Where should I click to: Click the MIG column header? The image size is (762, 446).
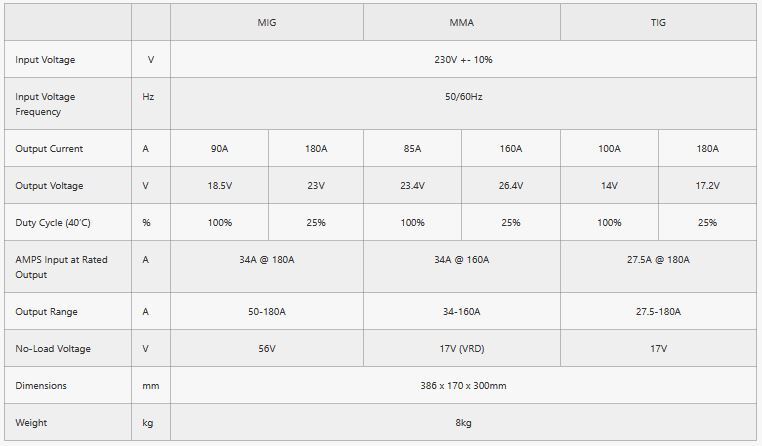tap(267, 22)
